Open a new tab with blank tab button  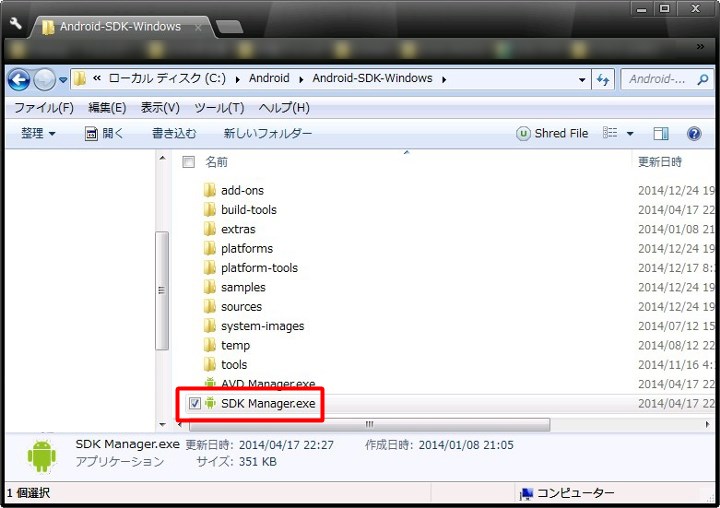pyautogui.click(x=230, y=27)
